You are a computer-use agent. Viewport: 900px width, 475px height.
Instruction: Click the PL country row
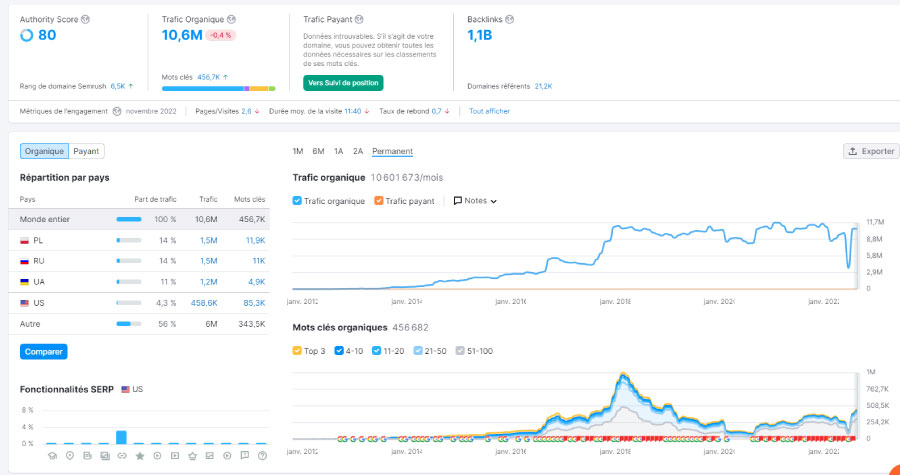pos(139,240)
